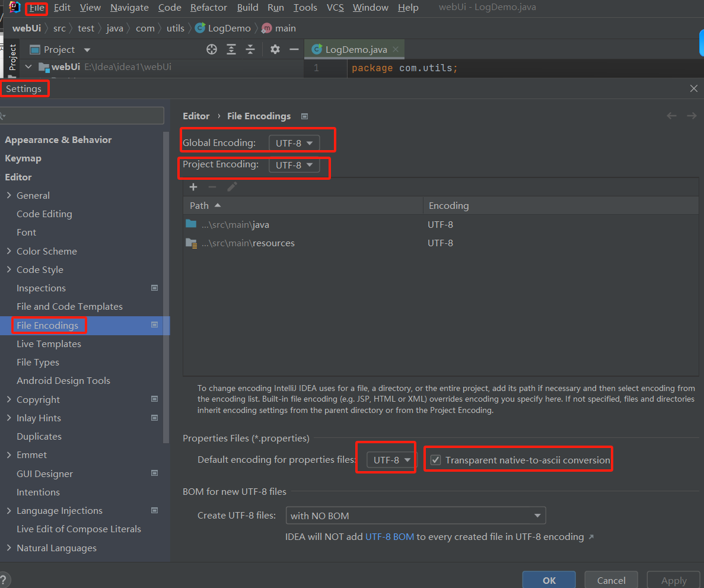The height and width of the screenshot is (588, 704).
Task: Expand the Emmet settings node
Action: point(9,454)
